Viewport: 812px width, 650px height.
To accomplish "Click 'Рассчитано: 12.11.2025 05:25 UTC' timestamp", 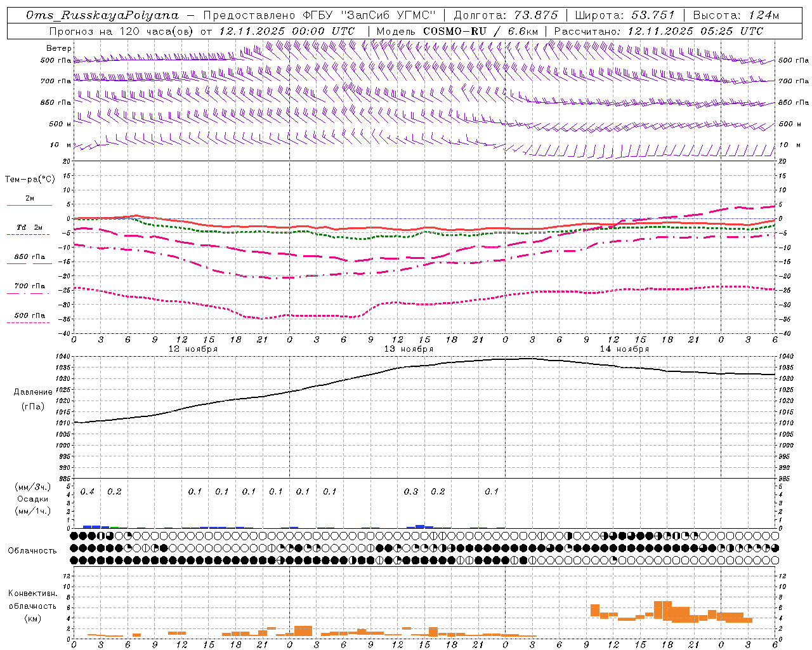I will point(658,31).
